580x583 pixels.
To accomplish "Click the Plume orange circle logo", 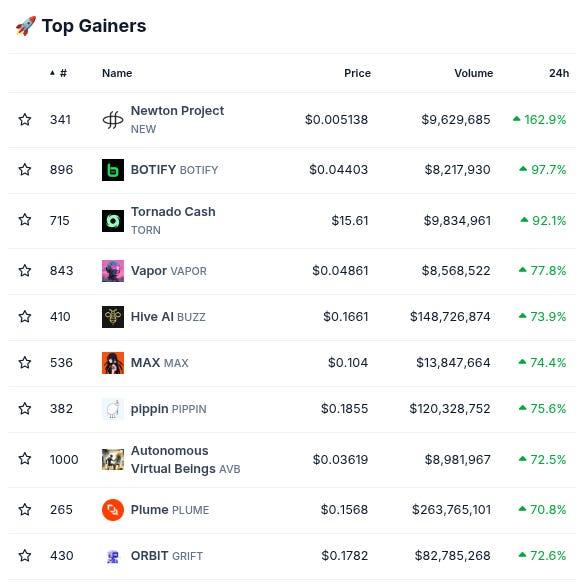I will 113,510.
